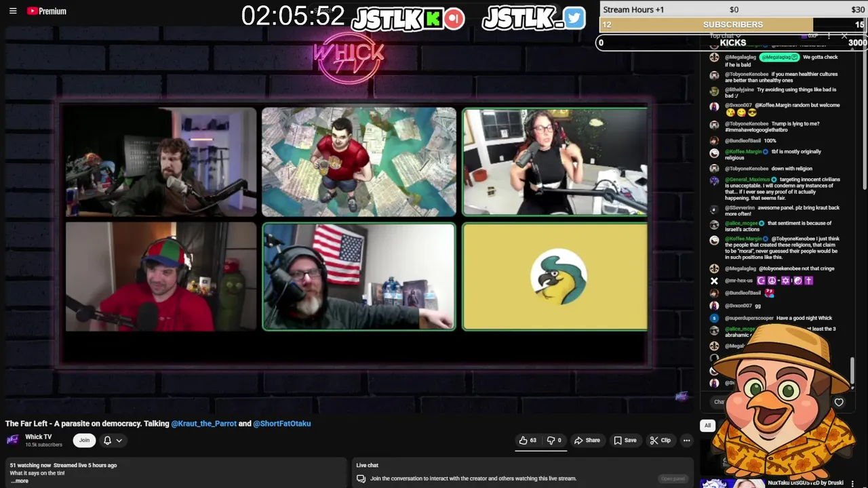Click the hat-wearing bird mascot overlay
Screen dimensions: 868x488
tap(784, 402)
